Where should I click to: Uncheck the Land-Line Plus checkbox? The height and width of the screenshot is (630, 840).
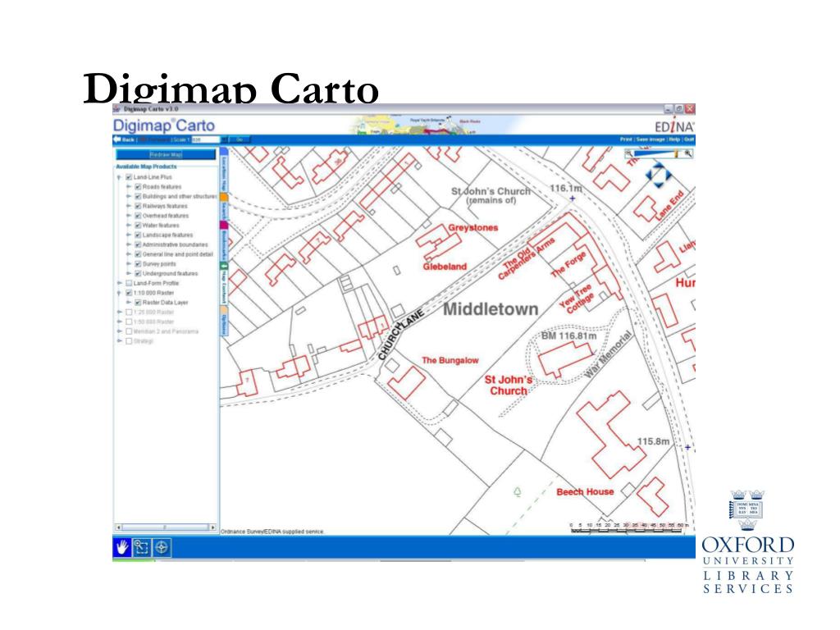click(129, 177)
